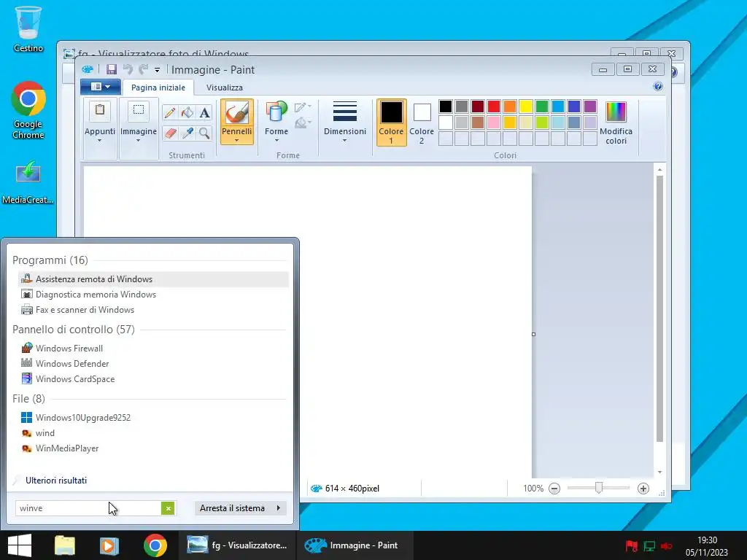Click the Dimensioni line thickness icon

click(x=345, y=112)
